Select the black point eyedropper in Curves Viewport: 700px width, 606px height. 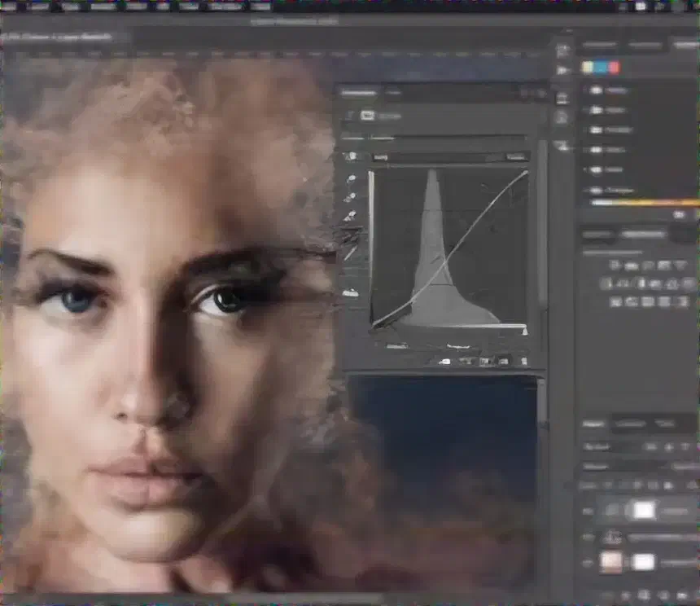351,178
